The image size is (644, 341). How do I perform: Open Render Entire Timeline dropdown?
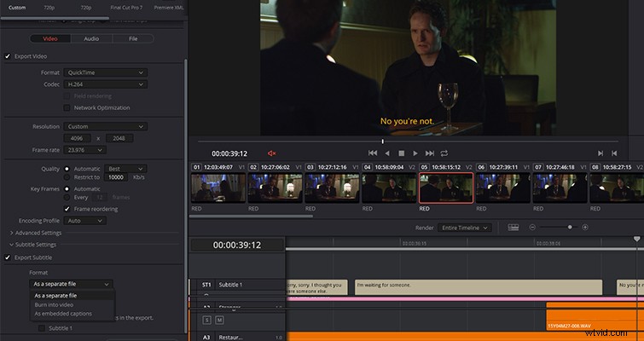(x=465, y=228)
